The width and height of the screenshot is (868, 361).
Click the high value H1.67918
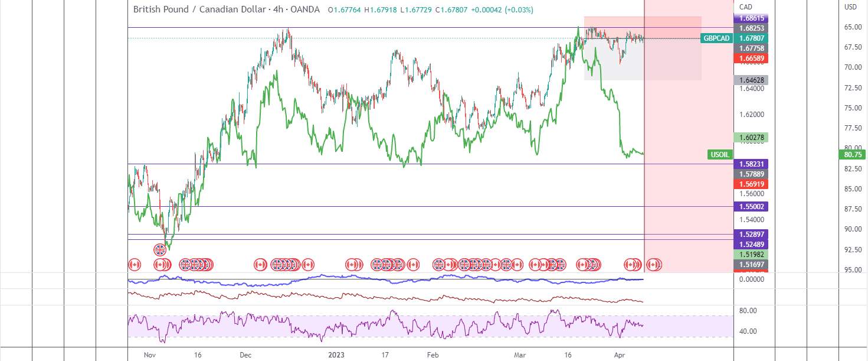[381, 9]
